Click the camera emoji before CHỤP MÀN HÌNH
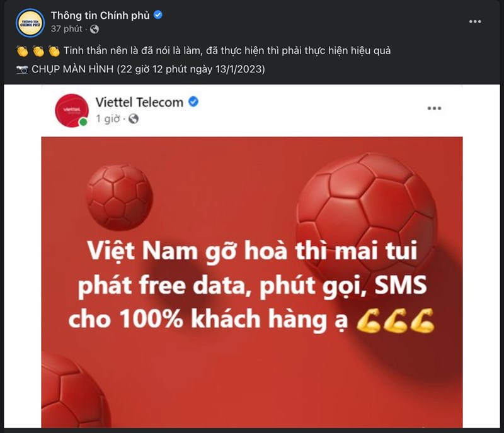The width and height of the screenshot is (504, 433). click(x=22, y=69)
